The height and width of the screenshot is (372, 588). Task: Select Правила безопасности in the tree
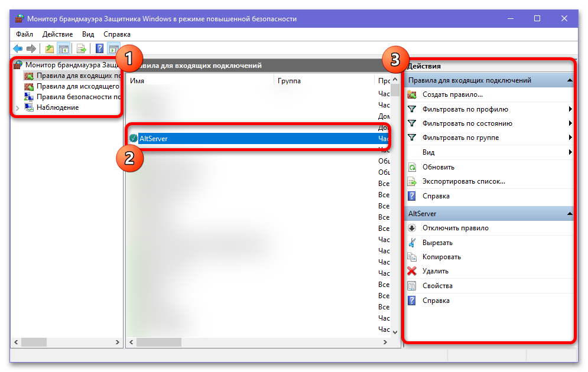pos(79,97)
